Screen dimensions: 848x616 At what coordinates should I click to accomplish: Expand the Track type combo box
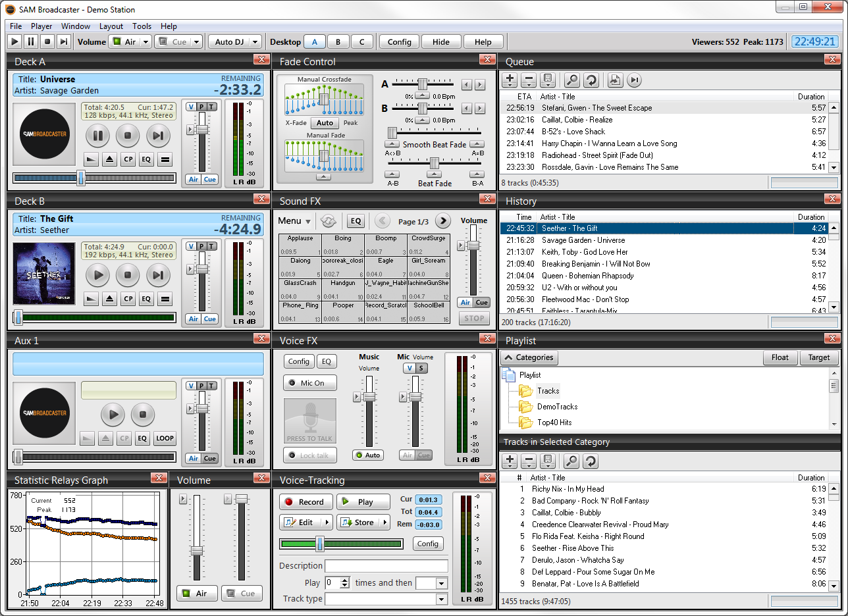click(x=441, y=599)
